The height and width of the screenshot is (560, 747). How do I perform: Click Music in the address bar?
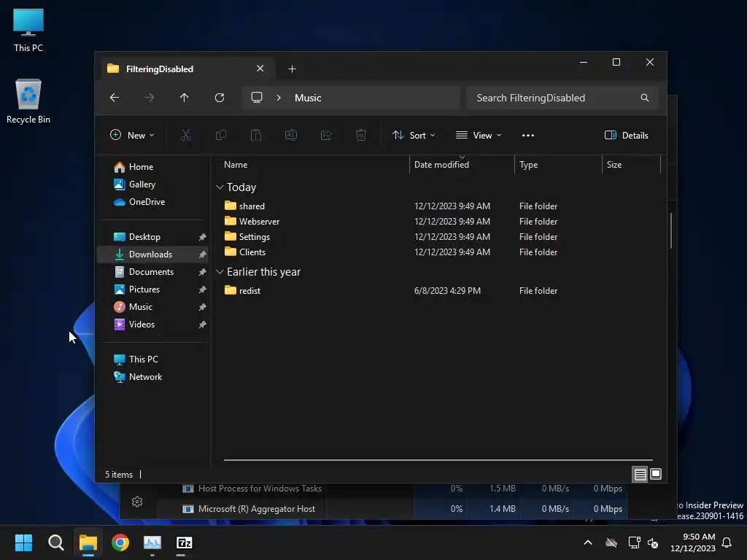tap(308, 98)
